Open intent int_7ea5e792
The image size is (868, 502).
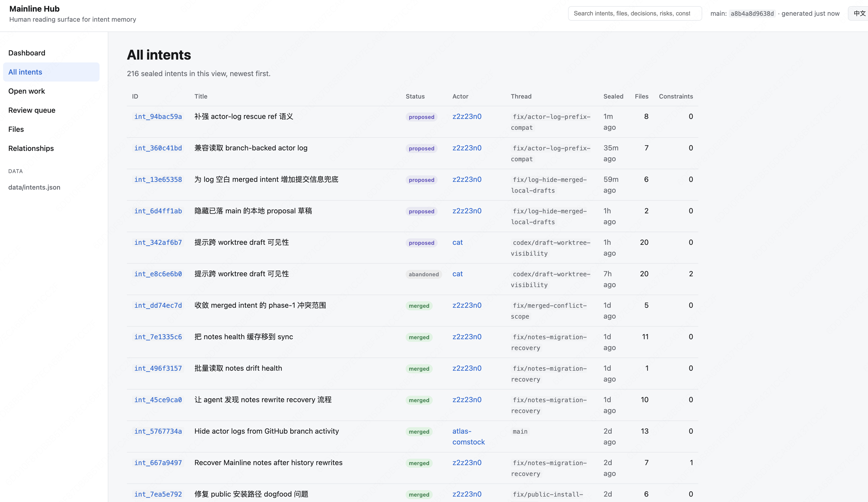158,495
